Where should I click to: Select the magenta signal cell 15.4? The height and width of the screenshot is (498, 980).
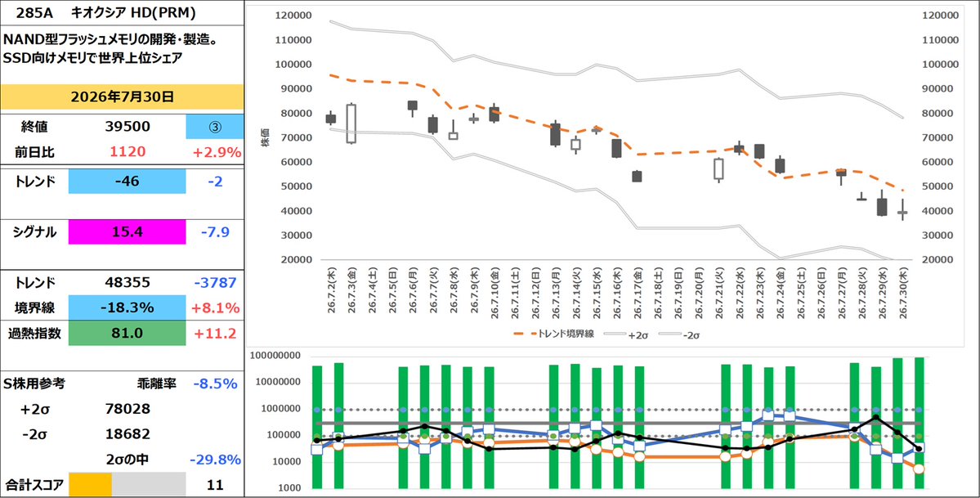click(127, 232)
